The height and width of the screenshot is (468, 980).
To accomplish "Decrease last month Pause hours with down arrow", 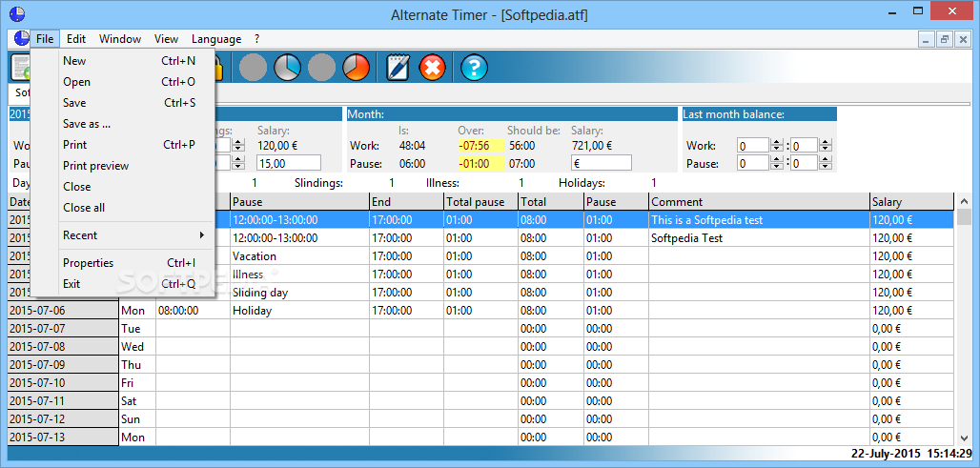I will [776, 168].
